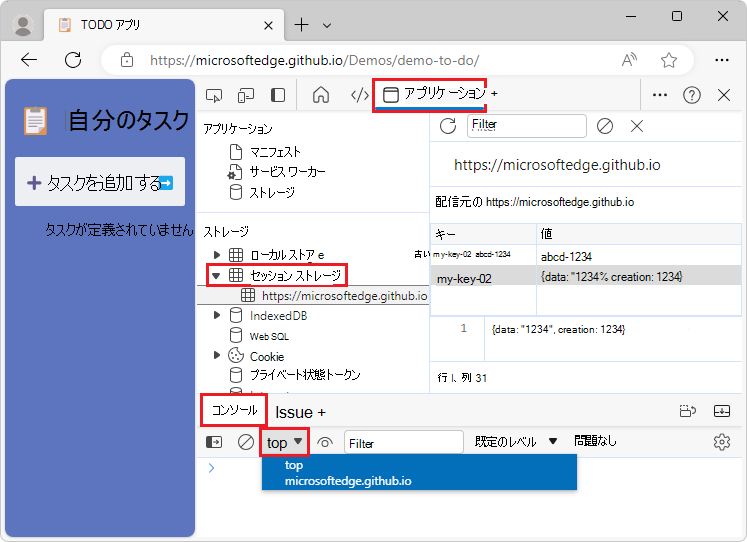The width and height of the screenshot is (747, 542).
Task: Toggle device emulation icon in DevTools
Action: tap(246, 95)
